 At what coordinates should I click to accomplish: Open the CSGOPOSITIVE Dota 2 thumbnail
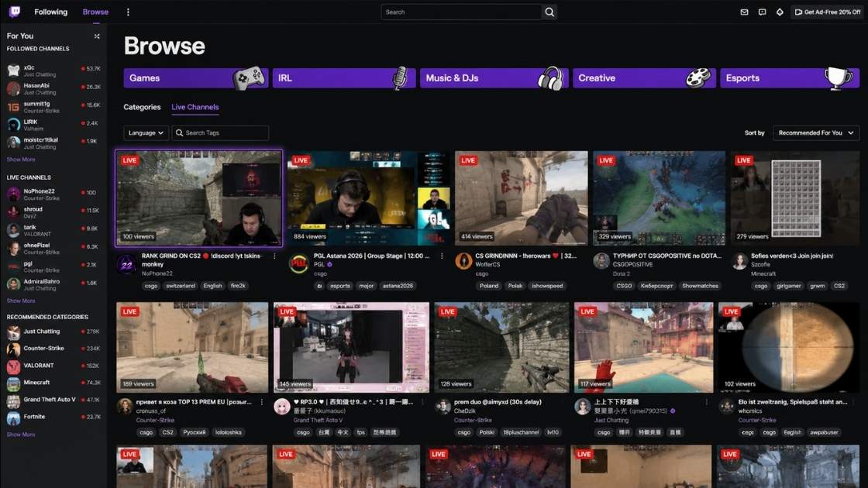(659, 198)
